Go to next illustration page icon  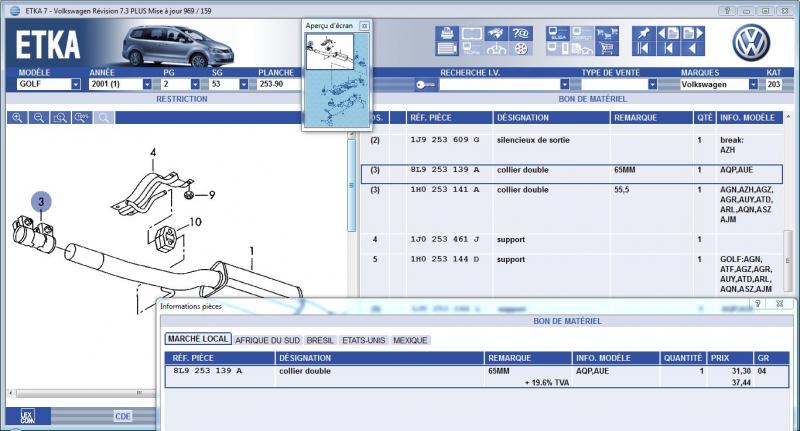(x=693, y=33)
